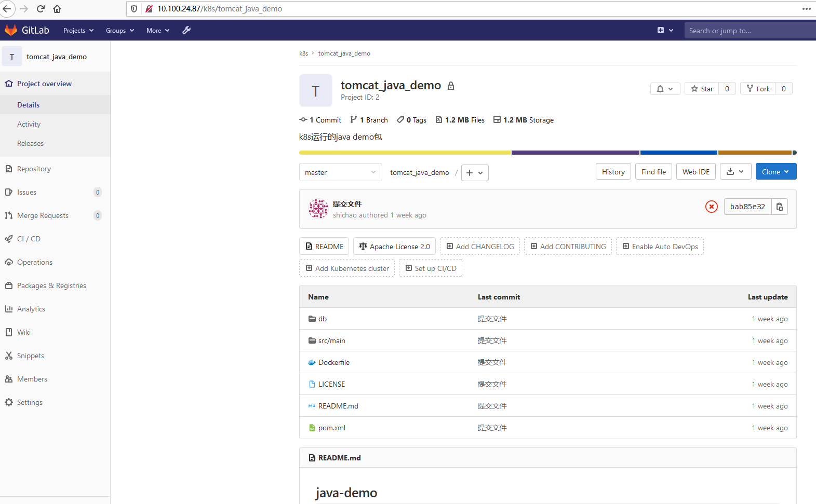This screenshot has height=504, width=816.
Task: Click the new item plus icon in navbar
Action: pyautogui.click(x=661, y=30)
